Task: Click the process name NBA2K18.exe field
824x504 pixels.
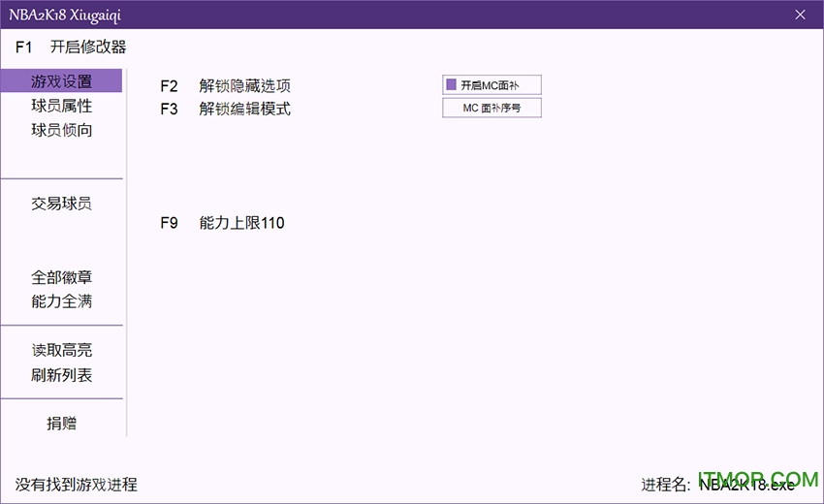Action: click(746, 484)
